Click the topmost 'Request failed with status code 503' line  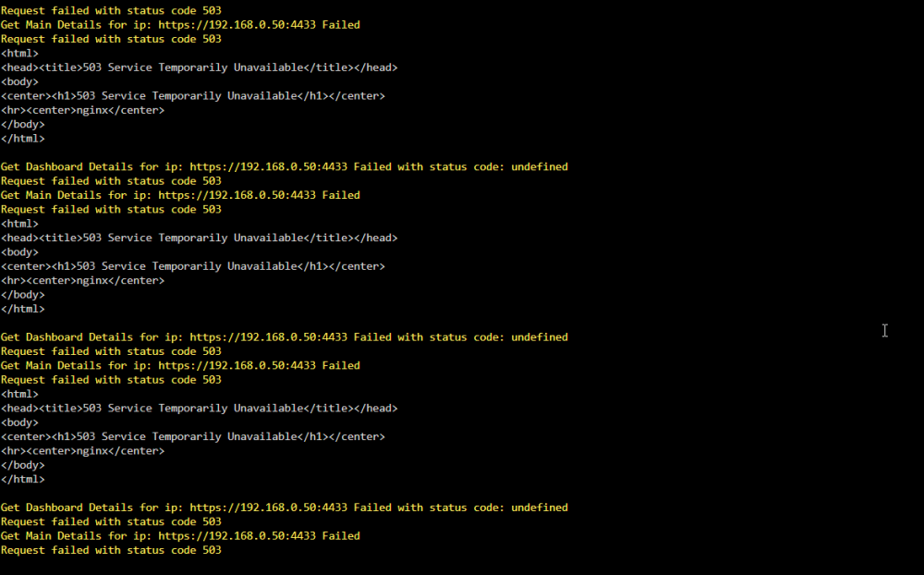click(x=111, y=10)
